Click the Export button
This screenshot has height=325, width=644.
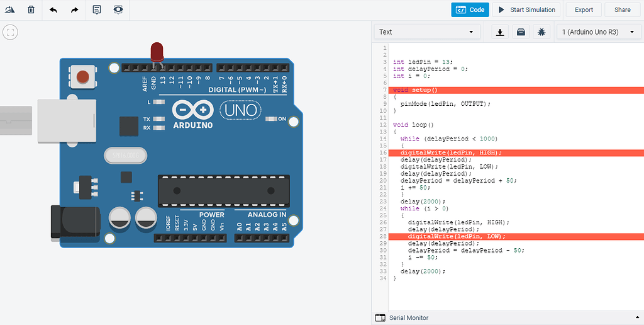(x=584, y=10)
